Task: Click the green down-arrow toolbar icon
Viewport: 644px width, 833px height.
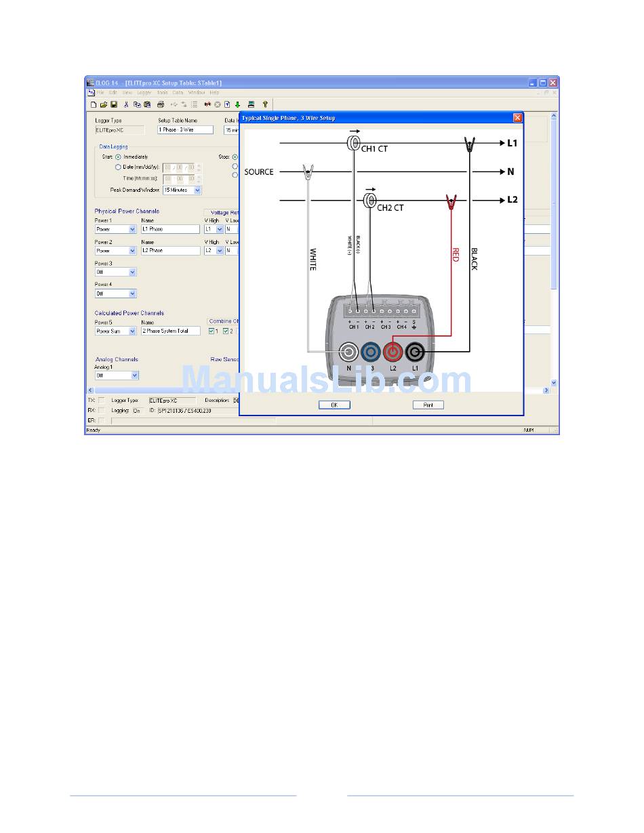Action: pos(238,104)
